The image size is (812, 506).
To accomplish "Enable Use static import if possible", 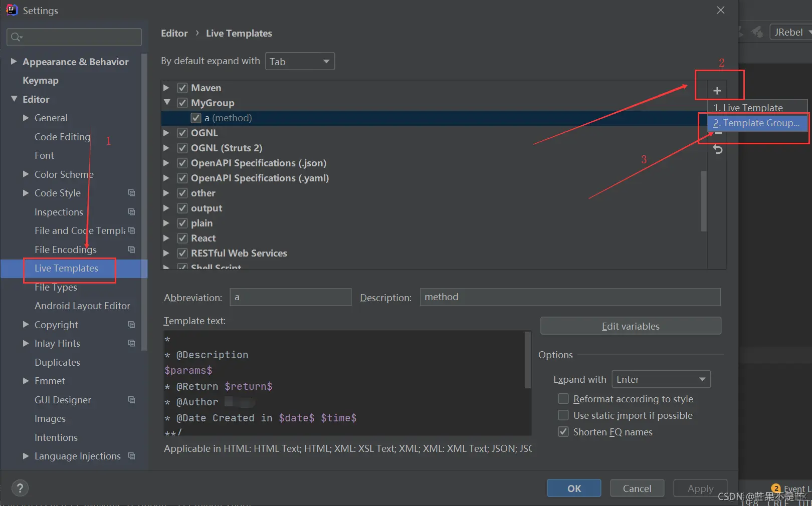I will click(563, 415).
